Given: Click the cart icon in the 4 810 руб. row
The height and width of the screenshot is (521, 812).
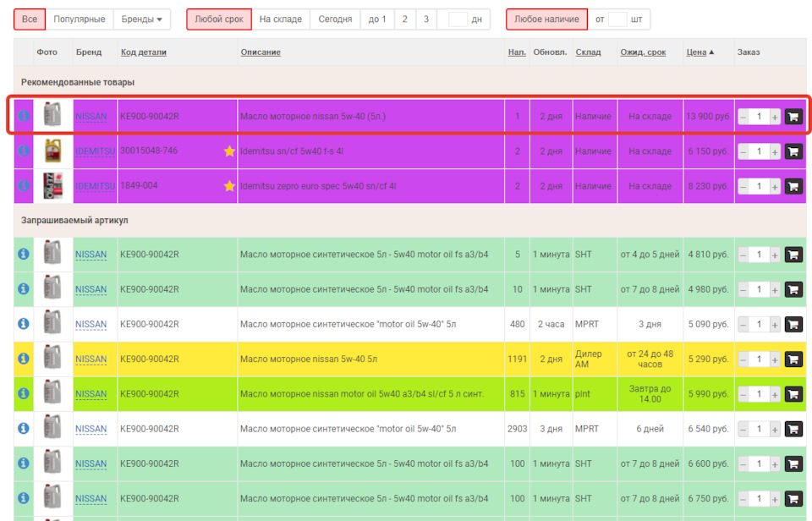Looking at the screenshot, I should coord(793,255).
